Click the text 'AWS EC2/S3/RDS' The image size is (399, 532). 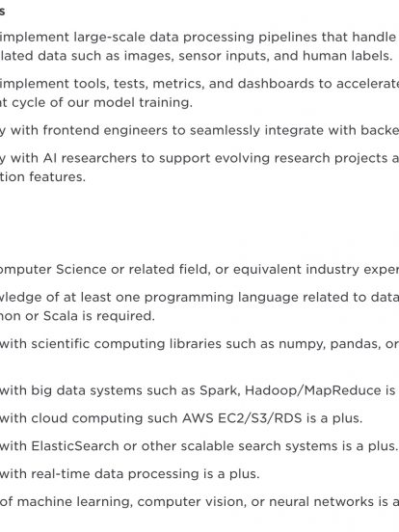point(242,418)
